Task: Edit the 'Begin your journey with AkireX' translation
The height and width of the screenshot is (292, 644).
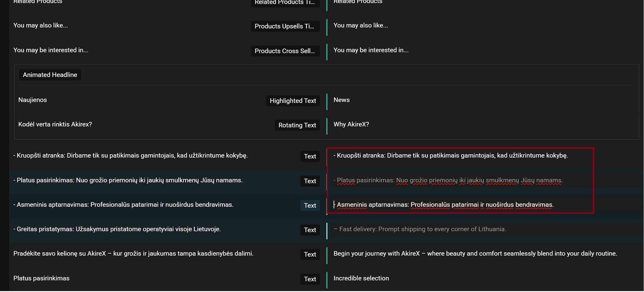Action: [x=475, y=254]
